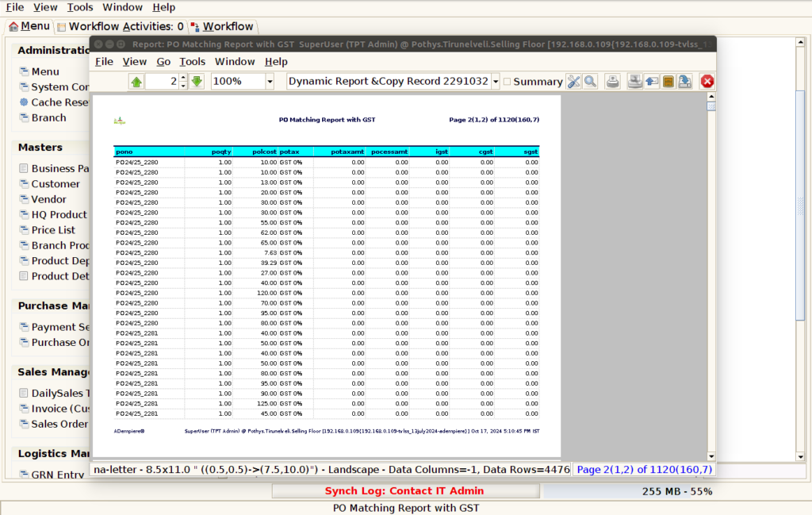Open the Branch window in Administration

[43, 117]
